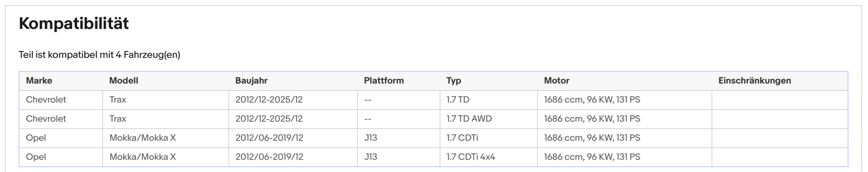Click Mokka/Mokka X in the last row
The height and width of the screenshot is (172, 868).
[x=143, y=157]
